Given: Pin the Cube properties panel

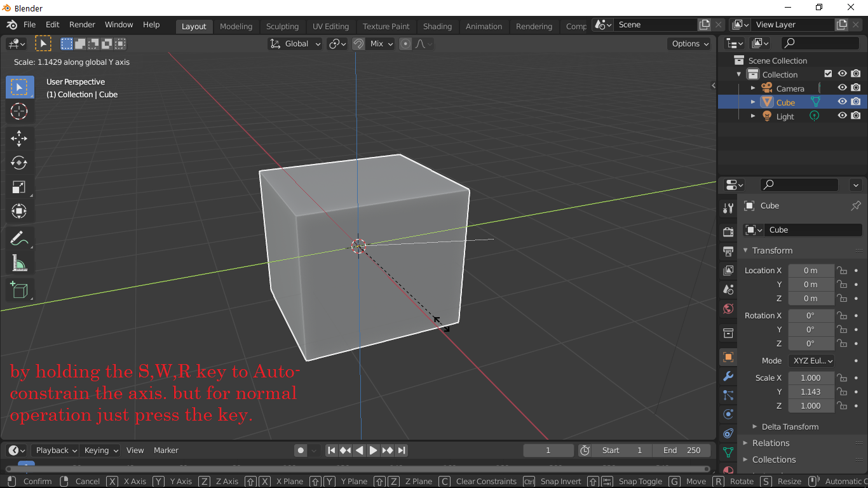Looking at the screenshot, I should point(856,206).
